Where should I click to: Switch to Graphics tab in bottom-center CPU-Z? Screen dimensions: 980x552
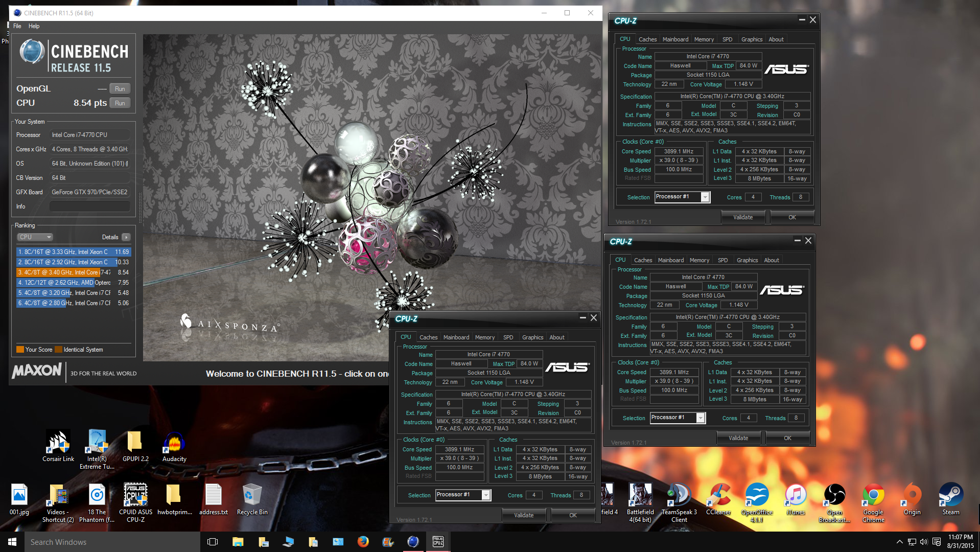pos(532,337)
